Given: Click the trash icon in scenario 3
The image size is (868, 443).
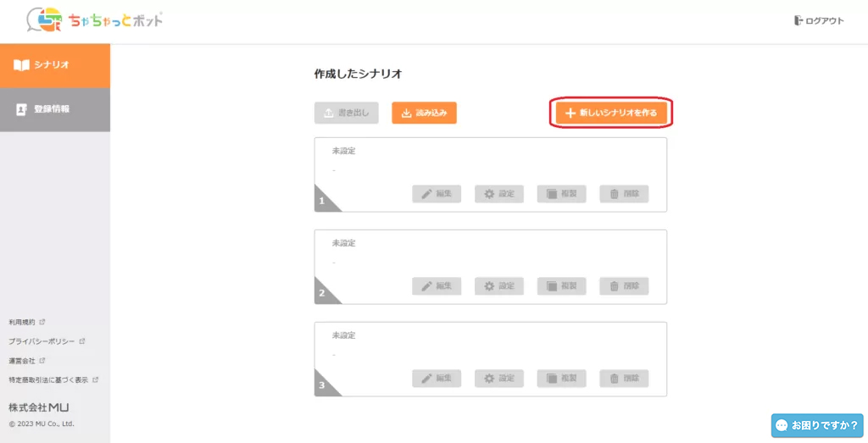Looking at the screenshot, I should click(x=614, y=378).
